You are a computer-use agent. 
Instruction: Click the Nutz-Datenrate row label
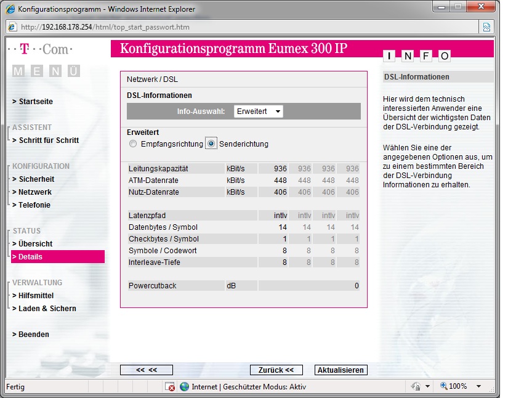point(154,192)
